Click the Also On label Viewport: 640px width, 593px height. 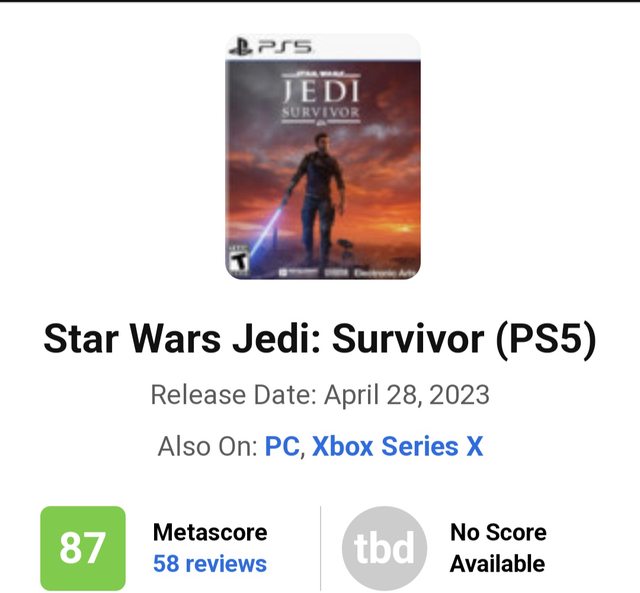[208, 446]
